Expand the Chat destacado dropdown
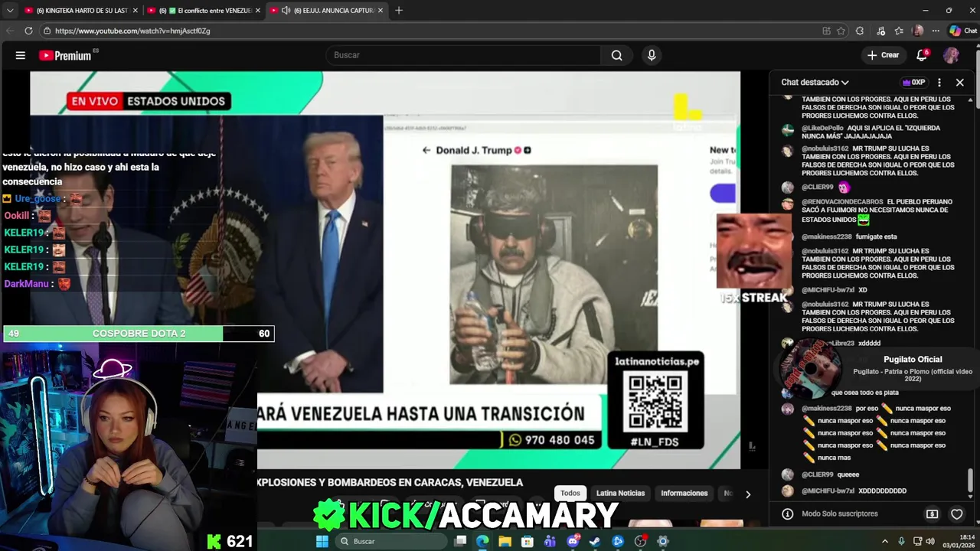Viewport: 980px width, 551px height. pos(815,82)
